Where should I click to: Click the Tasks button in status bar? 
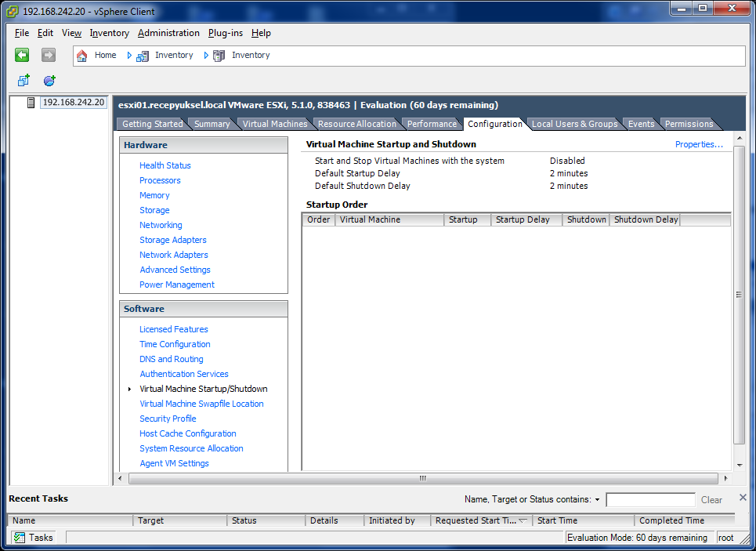33,538
